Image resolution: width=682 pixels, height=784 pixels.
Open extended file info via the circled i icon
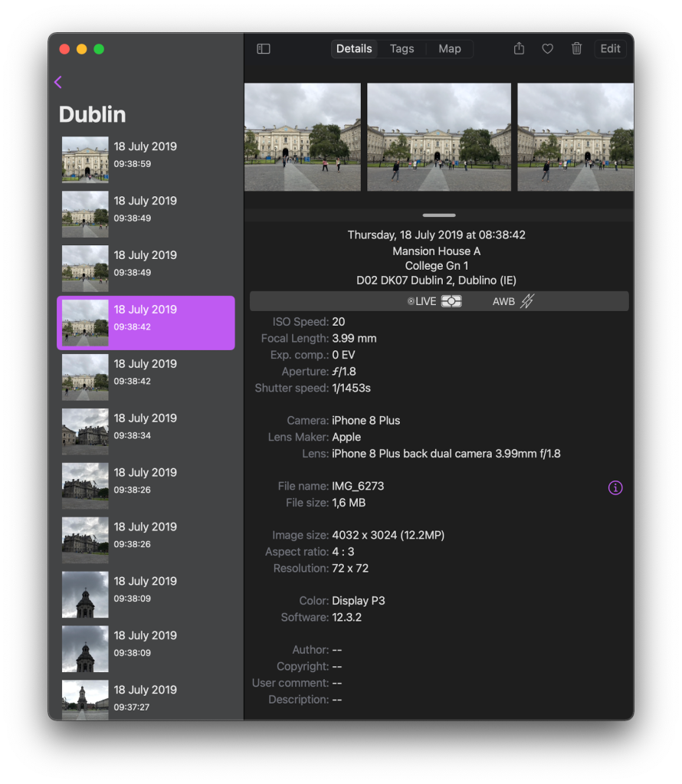pyautogui.click(x=615, y=487)
